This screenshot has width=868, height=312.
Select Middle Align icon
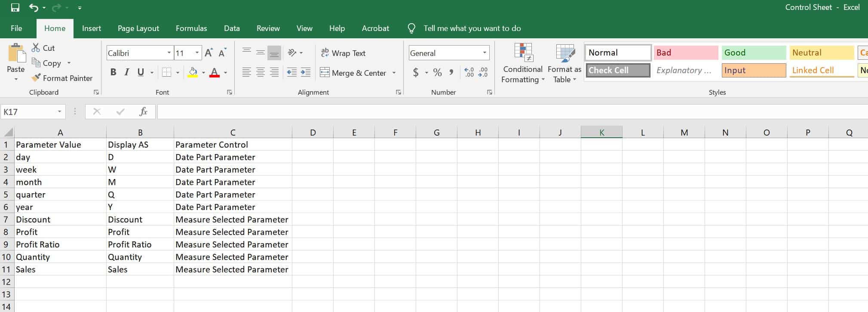(x=261, y=53)
